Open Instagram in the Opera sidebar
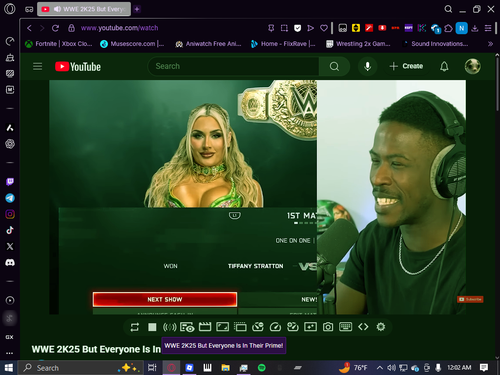Screen dimensions: 500x375 click(x=10, y=214)
